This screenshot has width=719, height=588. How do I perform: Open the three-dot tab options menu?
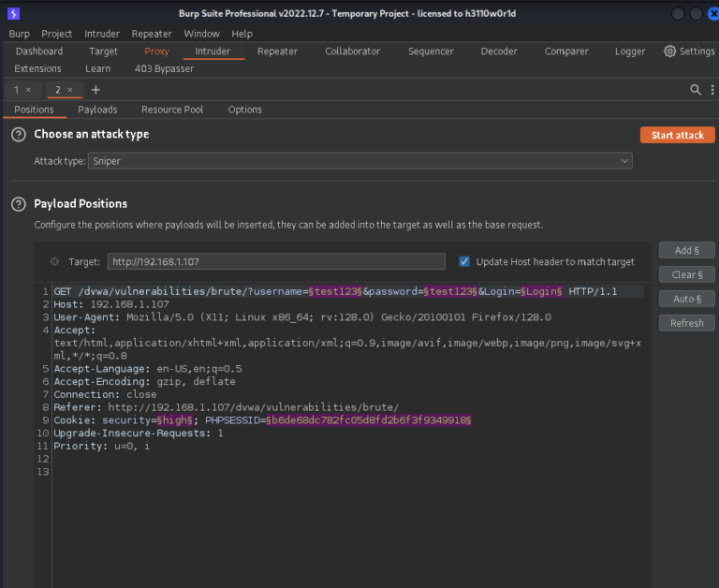pos(712,90)
